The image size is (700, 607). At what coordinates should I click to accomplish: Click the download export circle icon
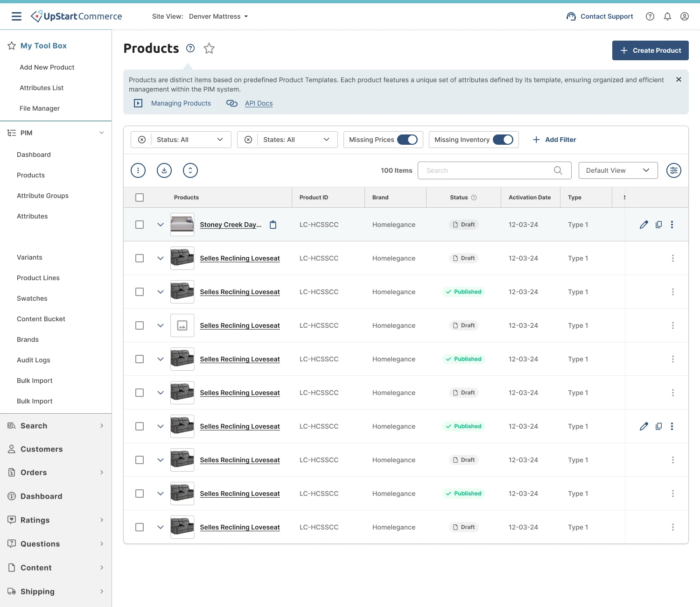click(164, 170)
